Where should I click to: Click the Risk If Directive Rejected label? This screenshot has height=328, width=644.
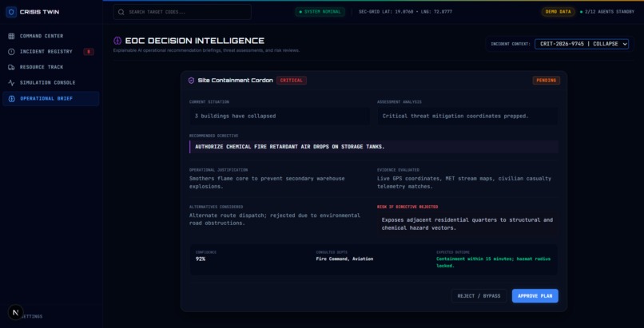(x=407, y=207)
